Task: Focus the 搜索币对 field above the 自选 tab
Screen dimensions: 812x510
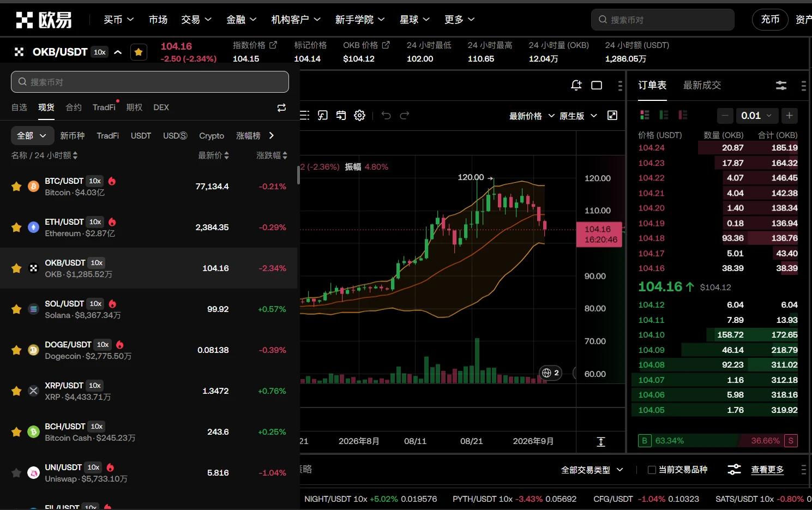Action: (150, 82)
